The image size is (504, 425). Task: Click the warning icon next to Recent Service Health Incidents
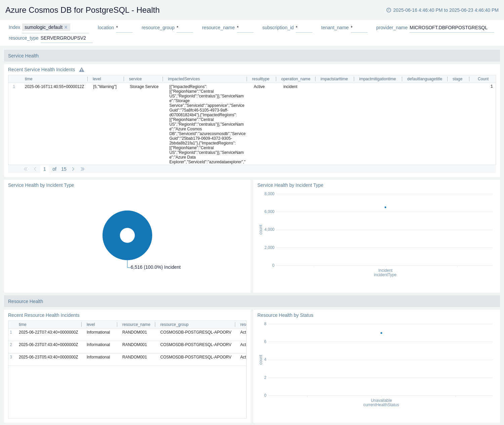tap(82, 70)
